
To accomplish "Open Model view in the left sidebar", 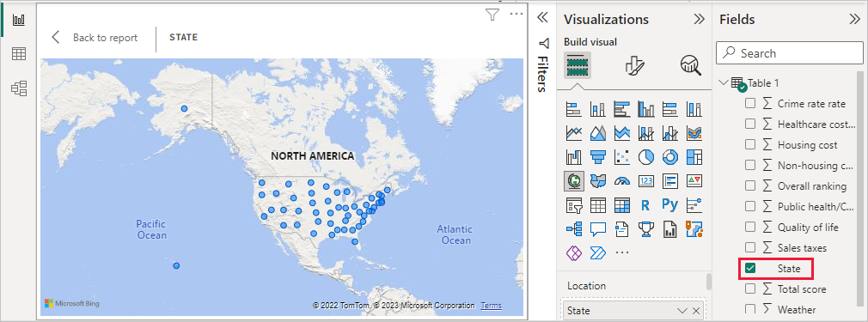I will click(19, 88).
